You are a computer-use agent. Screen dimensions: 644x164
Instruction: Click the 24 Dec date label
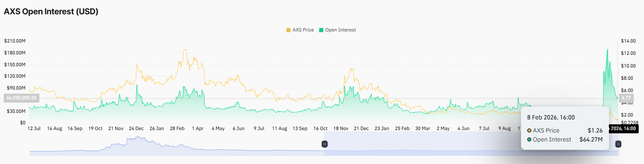click(x=136, y=128)
